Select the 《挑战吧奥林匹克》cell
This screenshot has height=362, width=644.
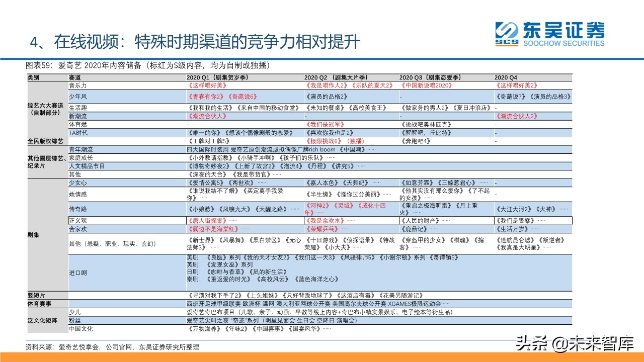pyautogui.click(x=426, y=124)
